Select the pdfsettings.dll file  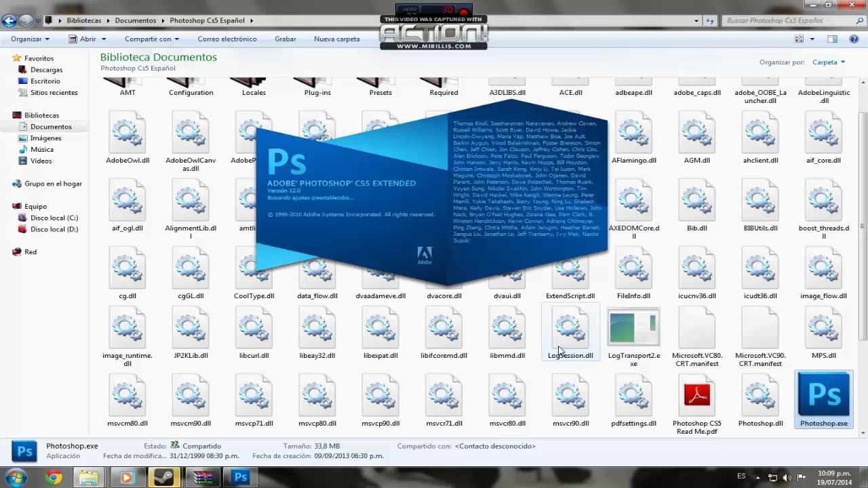tap(633, 401)
